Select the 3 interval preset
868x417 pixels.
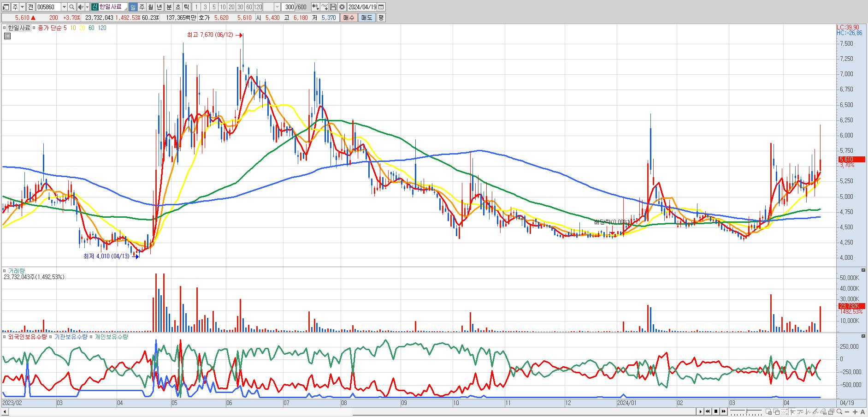(x=205, y=7)
